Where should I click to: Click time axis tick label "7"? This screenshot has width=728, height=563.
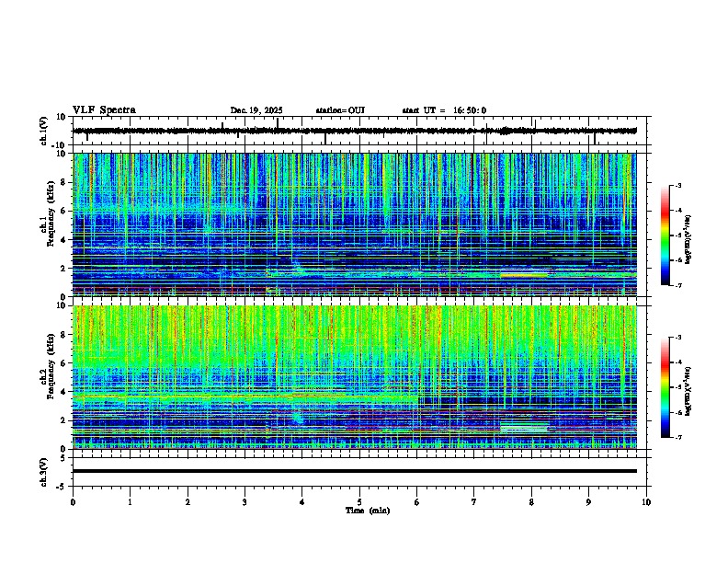[x=474, y=502]
